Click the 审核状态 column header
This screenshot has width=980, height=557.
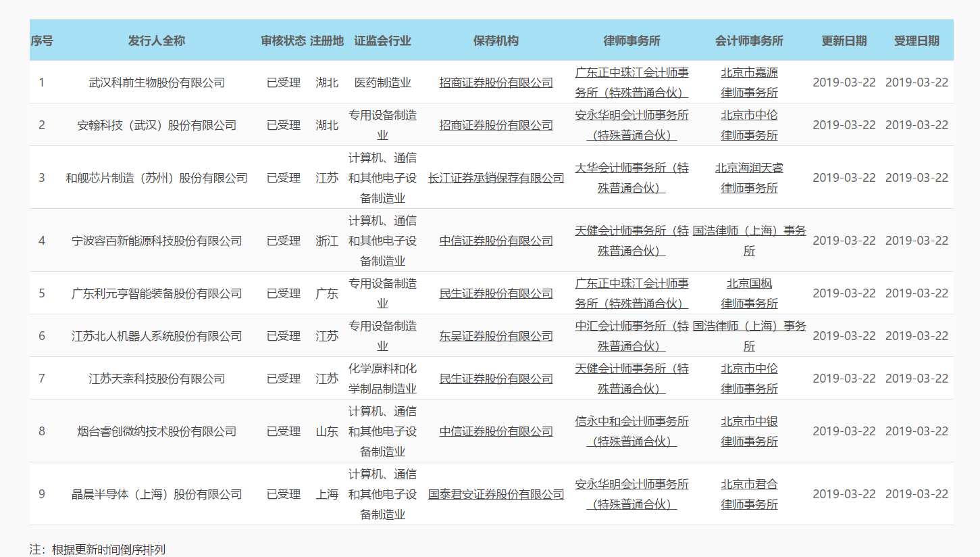tap(284, 41)
